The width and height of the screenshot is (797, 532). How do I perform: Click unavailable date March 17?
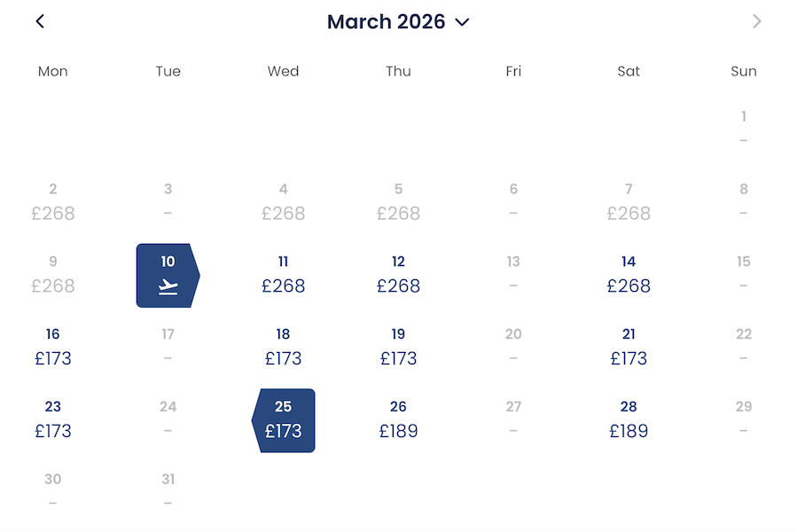[168, 348]
